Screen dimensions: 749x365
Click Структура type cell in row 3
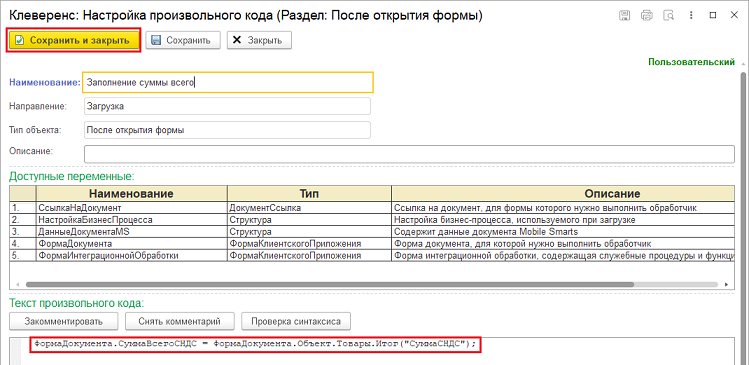click(310, 232)
